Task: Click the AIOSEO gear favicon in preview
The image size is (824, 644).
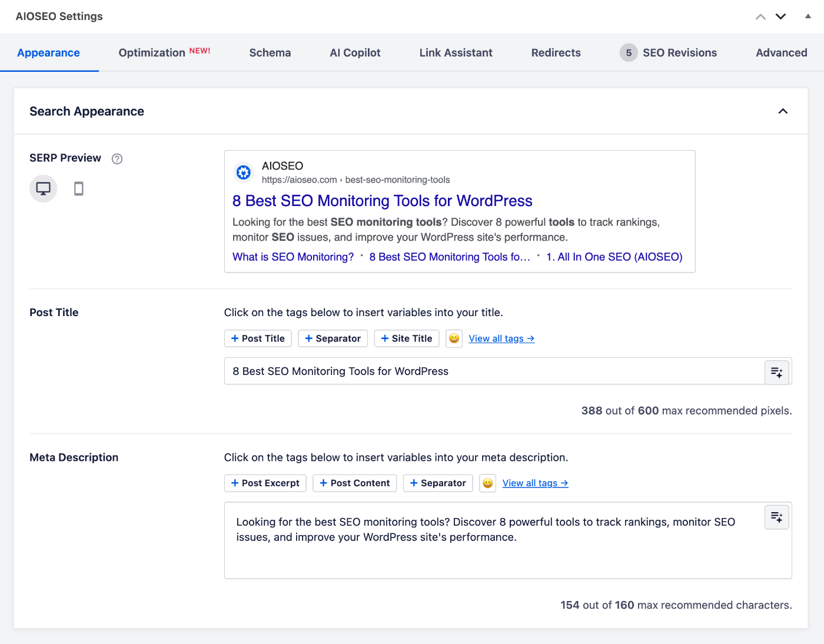Action: tap(244, 172)
